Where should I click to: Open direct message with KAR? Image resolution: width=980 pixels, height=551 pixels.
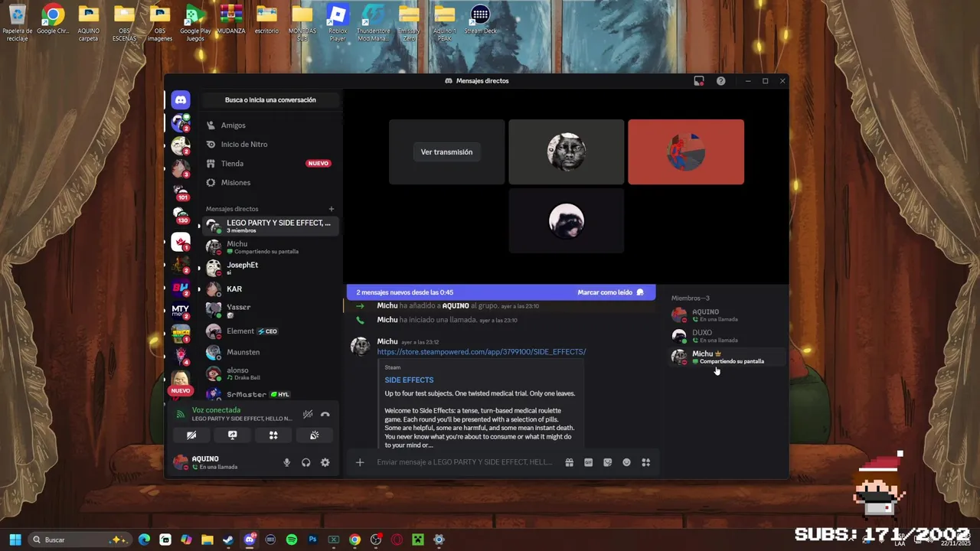click(269, 289)
